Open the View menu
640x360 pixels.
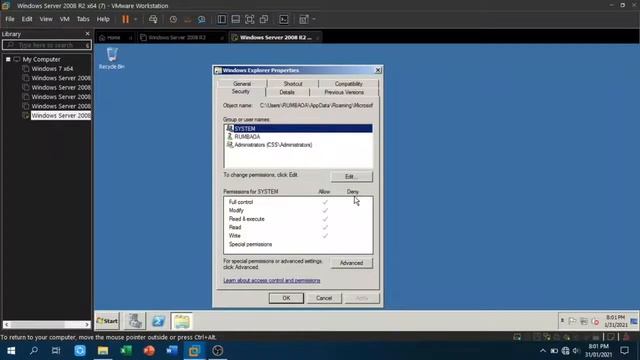pos(46,19)
